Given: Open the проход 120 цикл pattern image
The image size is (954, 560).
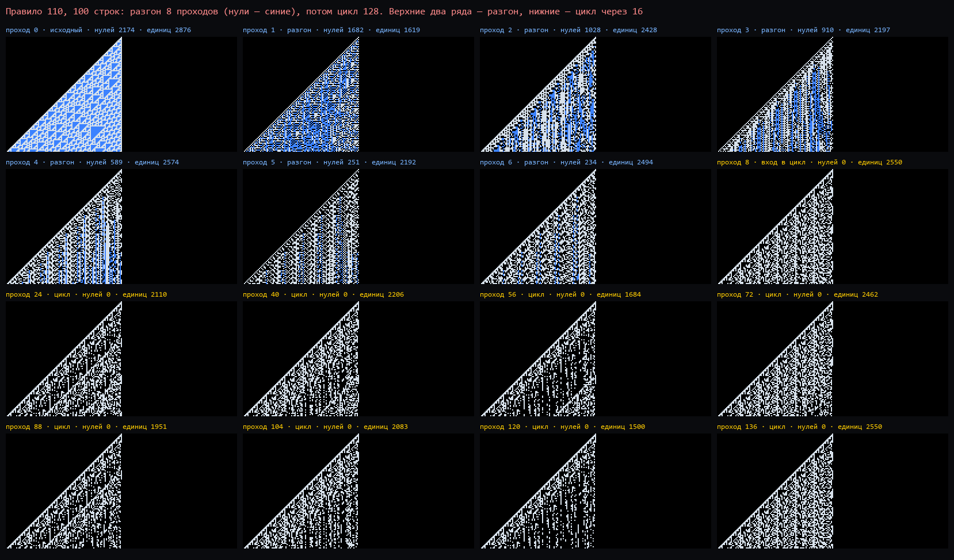Looking at the screenshot, I should coord(596,491).
